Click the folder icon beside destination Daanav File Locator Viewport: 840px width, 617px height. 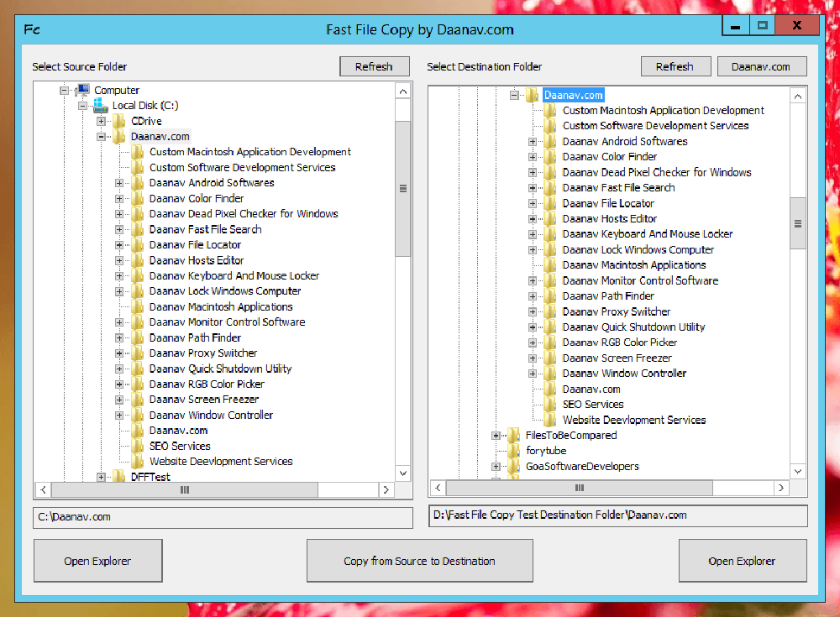point(550,203)
